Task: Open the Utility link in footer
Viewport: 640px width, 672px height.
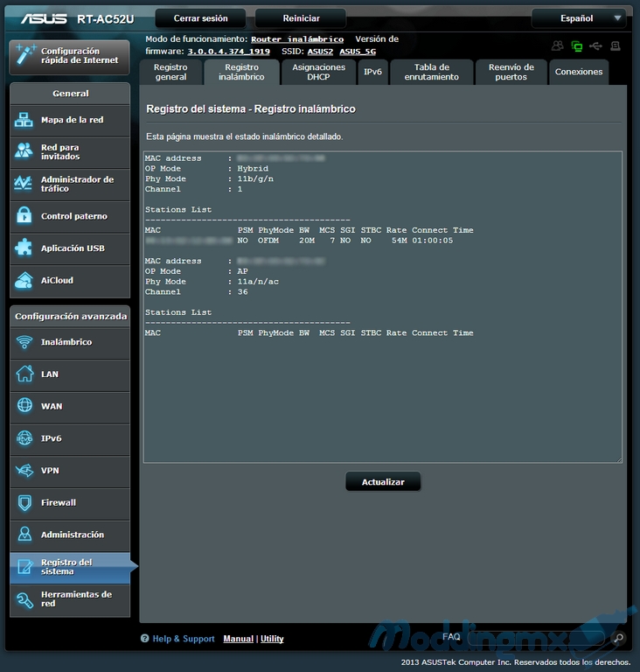Action: point(272,639)
